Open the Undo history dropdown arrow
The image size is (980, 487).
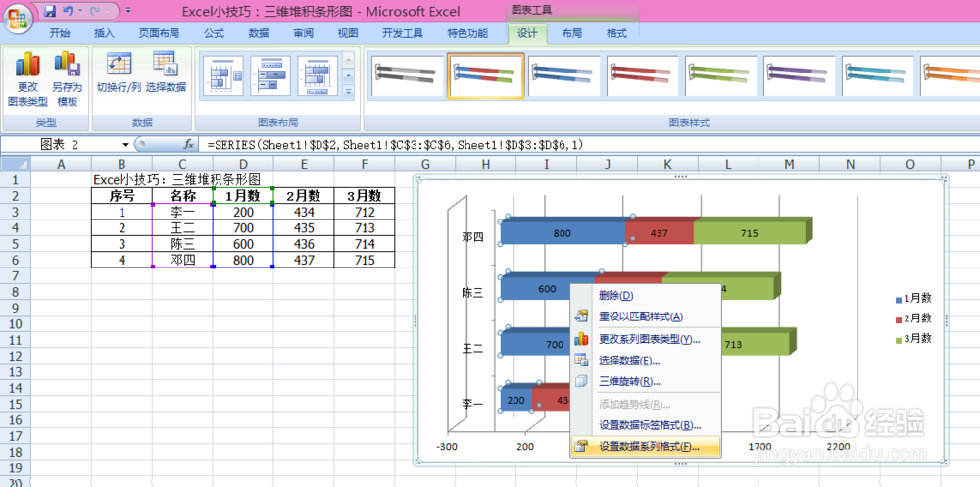coord(80,11)
